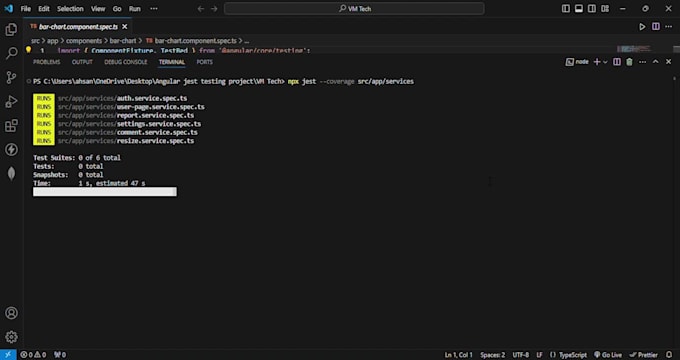
Task: Run the file with the play icon
Action: (642, 26)
